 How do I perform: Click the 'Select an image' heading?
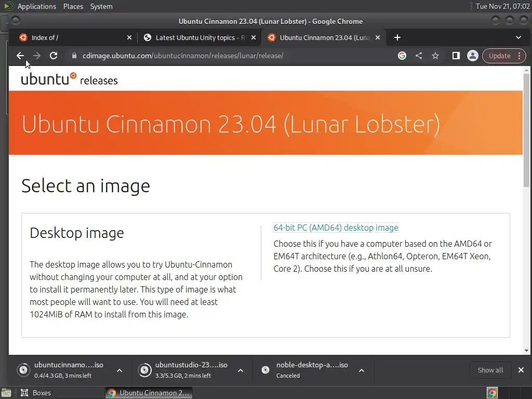pos(86,186)
